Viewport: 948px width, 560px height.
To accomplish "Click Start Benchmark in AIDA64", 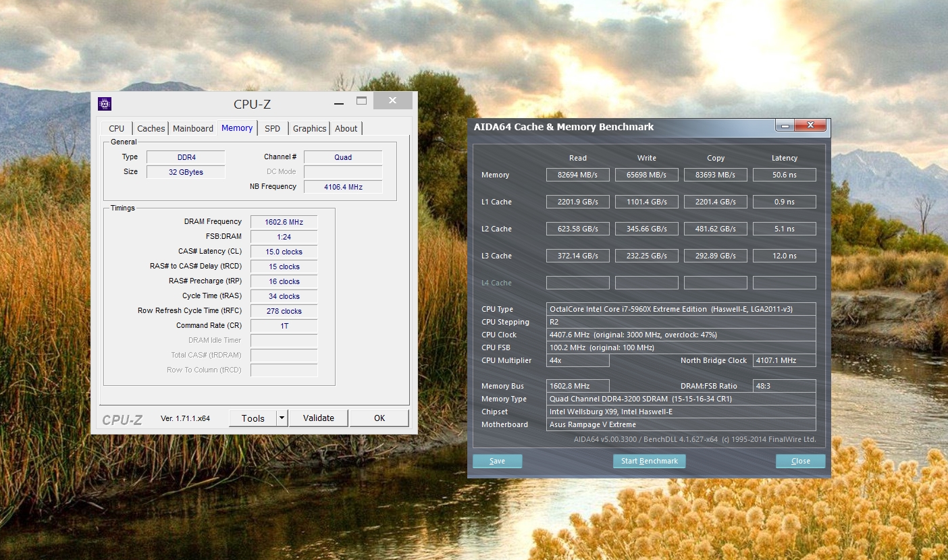I will [x=650, y=461].
